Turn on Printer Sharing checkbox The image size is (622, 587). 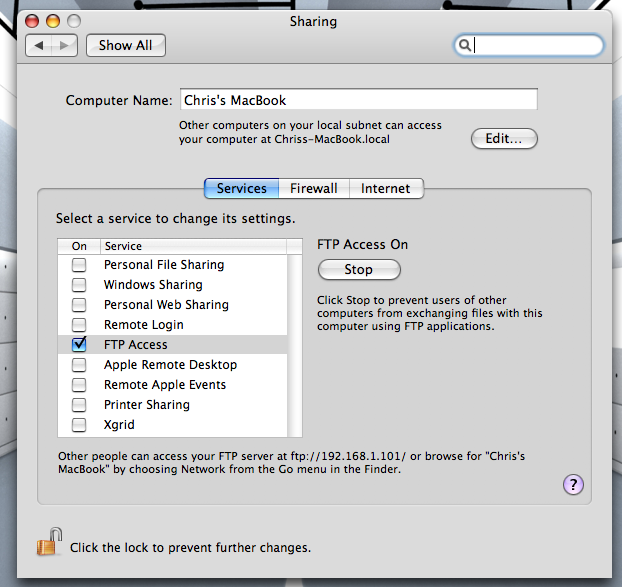point(79,405)
